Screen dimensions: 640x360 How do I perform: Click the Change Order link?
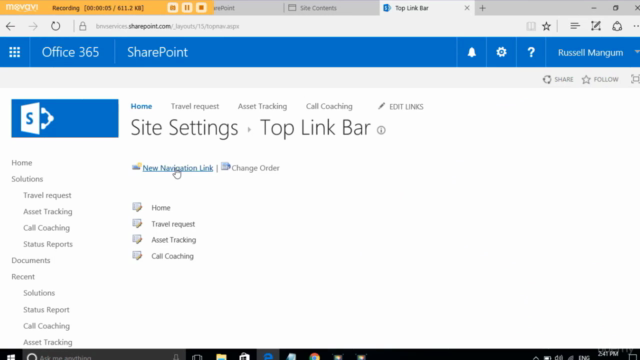[x=256, y=168]
